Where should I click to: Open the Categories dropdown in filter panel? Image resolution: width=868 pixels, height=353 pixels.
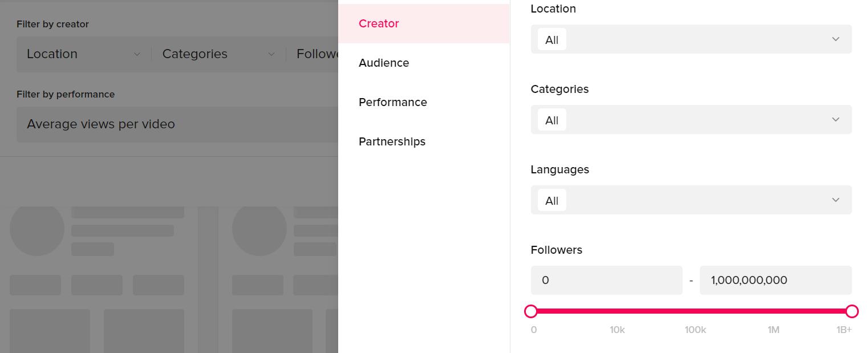tap(691, 120)
